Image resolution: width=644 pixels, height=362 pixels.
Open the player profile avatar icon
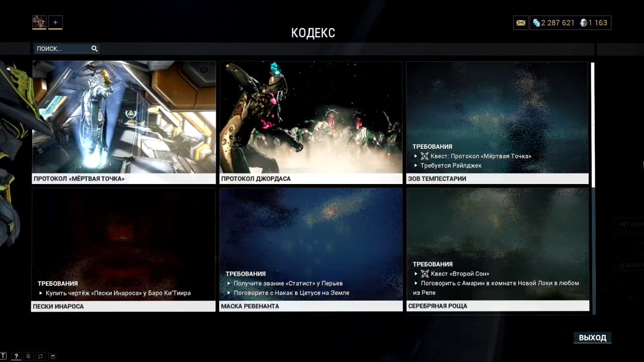click(x=39, y=22)
